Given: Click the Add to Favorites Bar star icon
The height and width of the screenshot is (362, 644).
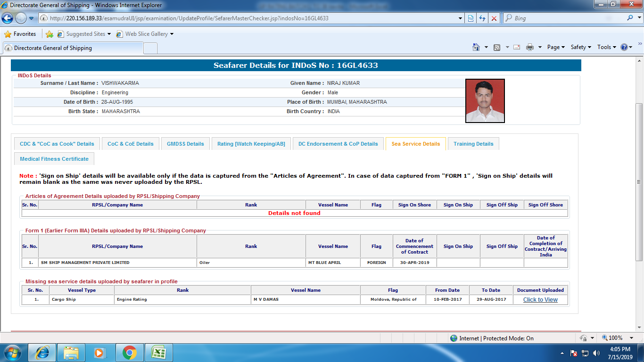Looking at the screenshot, I should click(50, 34).
